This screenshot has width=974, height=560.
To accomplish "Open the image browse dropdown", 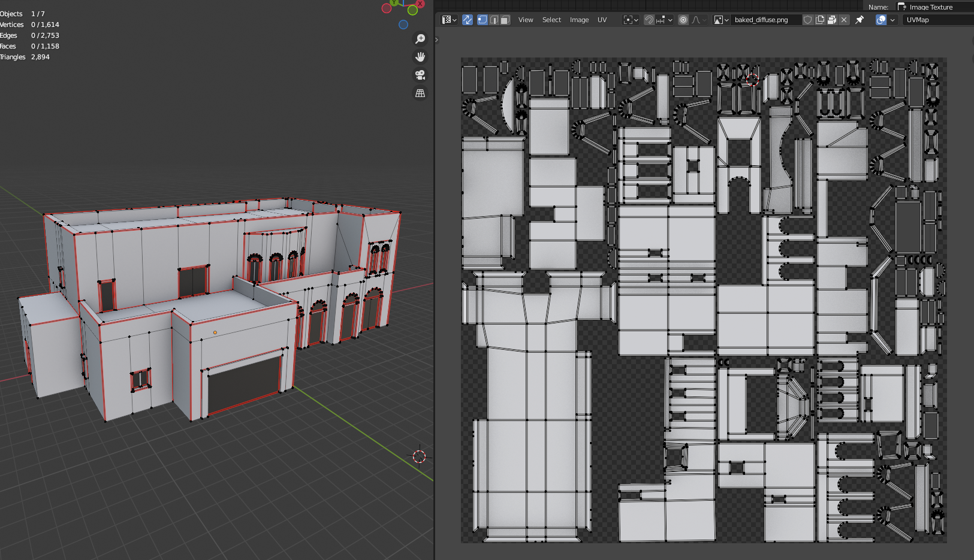I will point(721,20).
